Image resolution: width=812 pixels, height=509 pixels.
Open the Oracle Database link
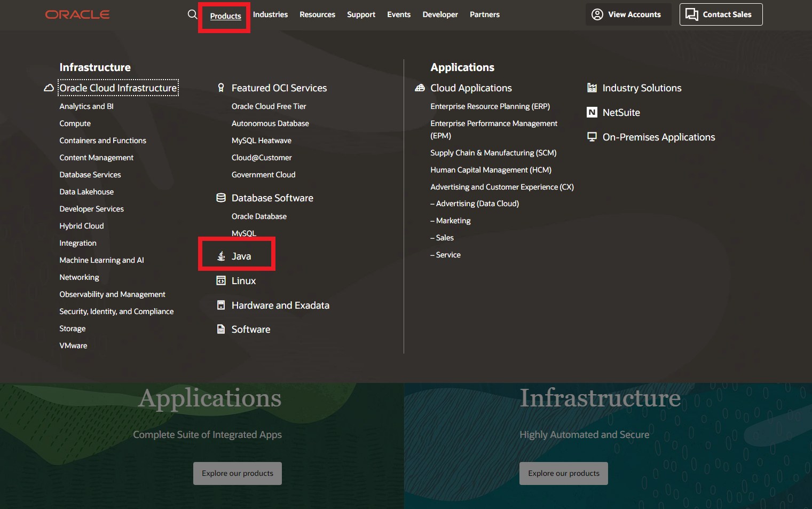click(x=259, y=216)
